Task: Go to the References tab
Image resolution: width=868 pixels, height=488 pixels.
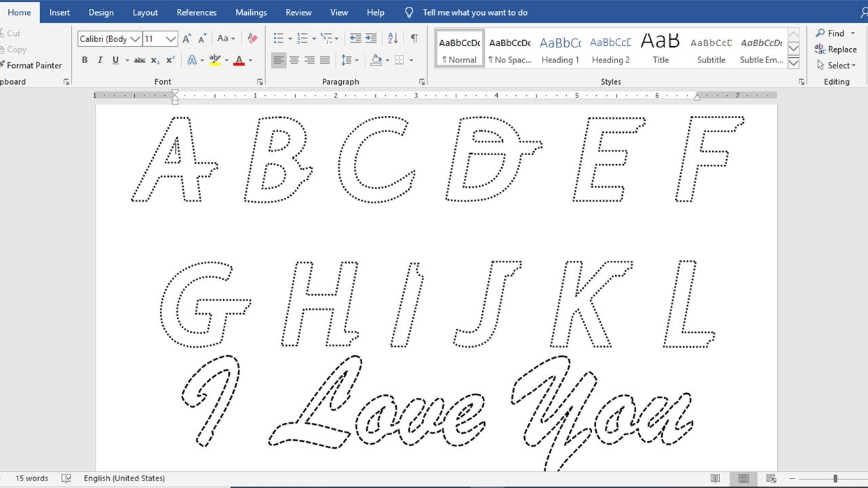Action: click(x=197, y=12)
